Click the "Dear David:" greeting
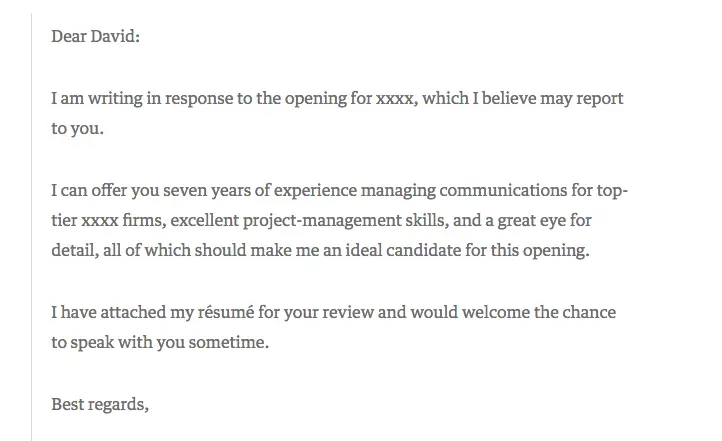 pyautogui.click(x=95, y=36)
